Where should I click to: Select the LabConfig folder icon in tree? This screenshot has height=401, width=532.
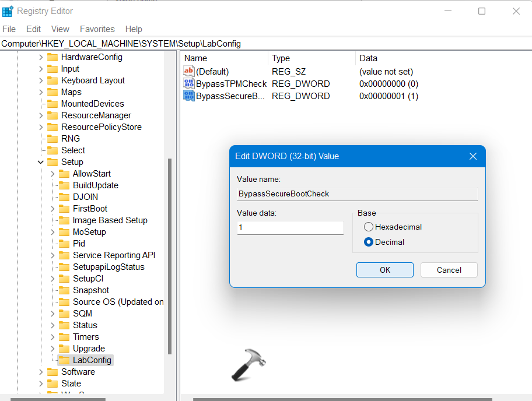(64, 360)
